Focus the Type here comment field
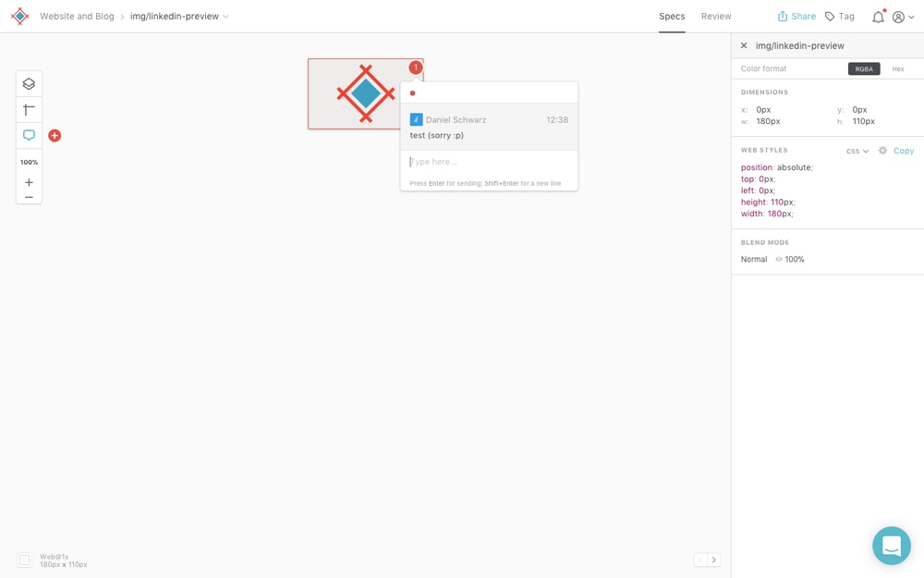Screen dimensions: 924x578 (x=489, y=162)
